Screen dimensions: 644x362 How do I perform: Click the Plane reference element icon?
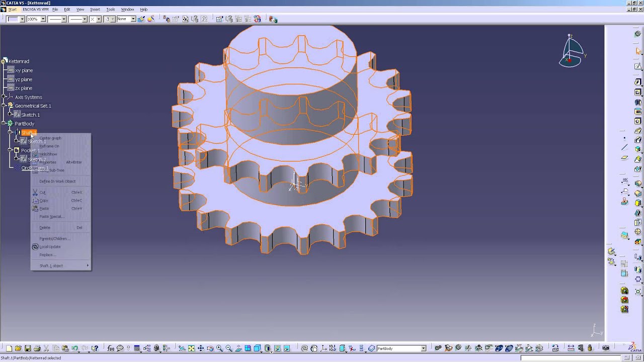(624, 157)
